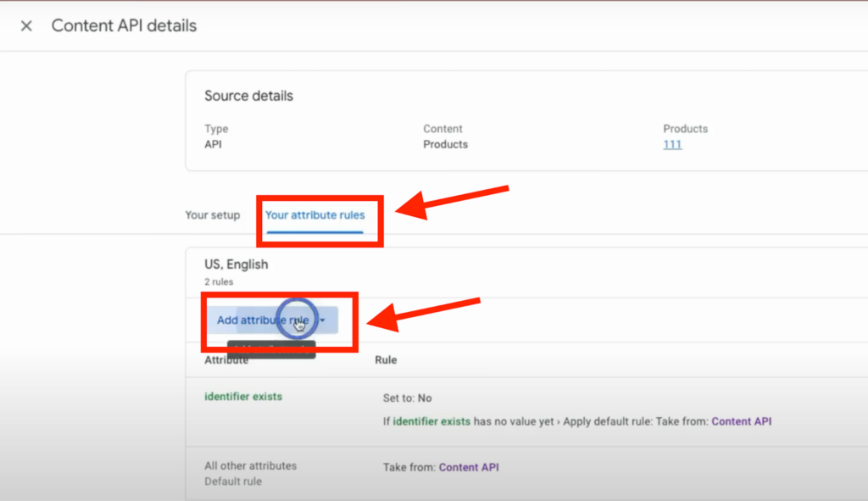Click the green identifier exists text in rule description
The height and width of the screenshot is (501, 868).
pos(431,421)
